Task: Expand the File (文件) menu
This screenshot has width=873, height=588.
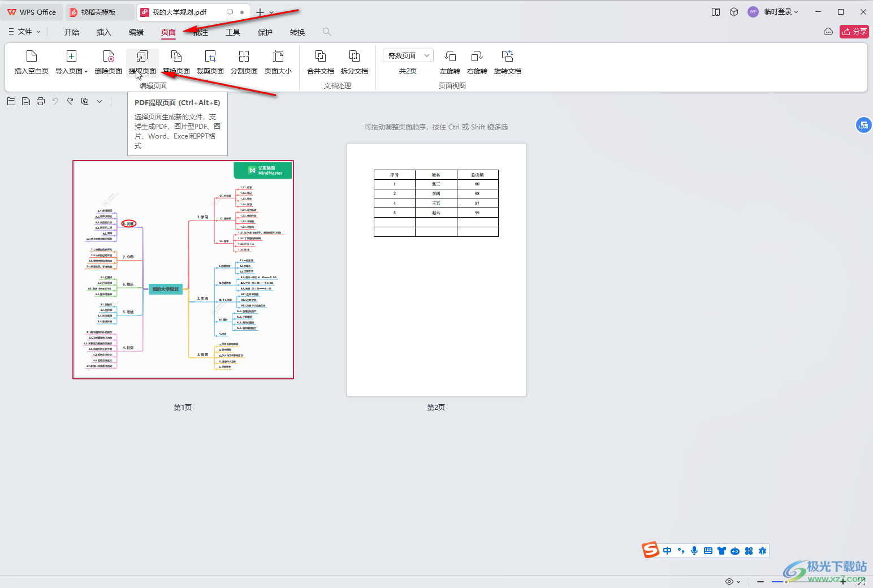Action: coord(25,32)
